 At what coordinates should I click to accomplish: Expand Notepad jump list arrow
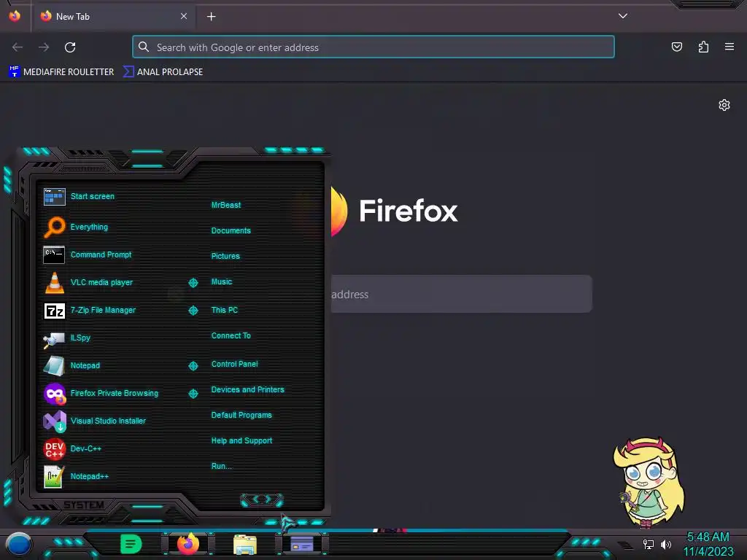pyautogui.click(x=193, y=366)
